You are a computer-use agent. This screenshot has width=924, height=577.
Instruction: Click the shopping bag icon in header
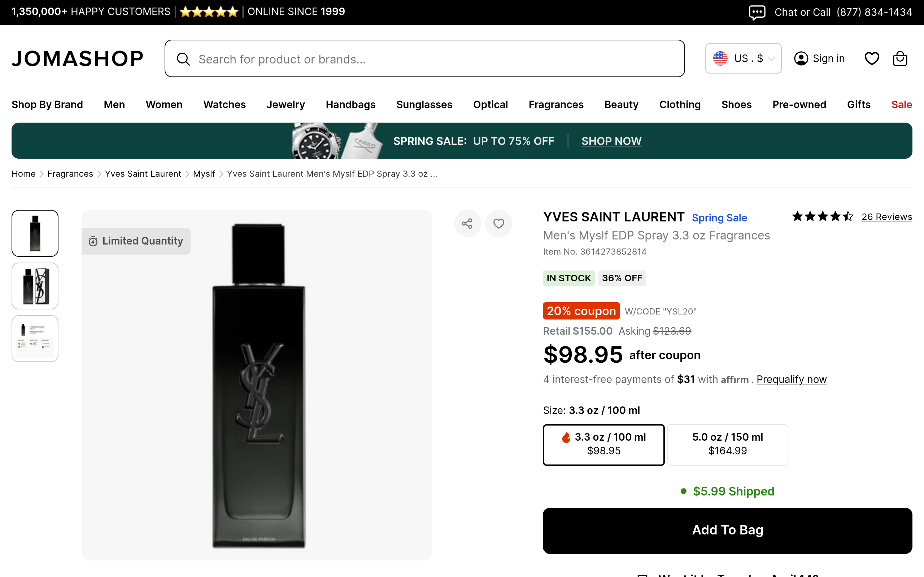tap(900, 58)
